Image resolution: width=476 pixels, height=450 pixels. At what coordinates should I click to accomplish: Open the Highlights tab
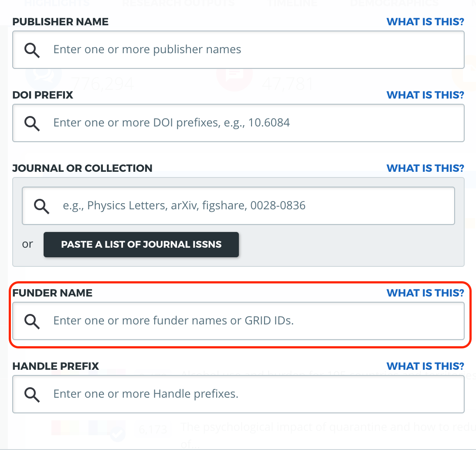(57, 3)
